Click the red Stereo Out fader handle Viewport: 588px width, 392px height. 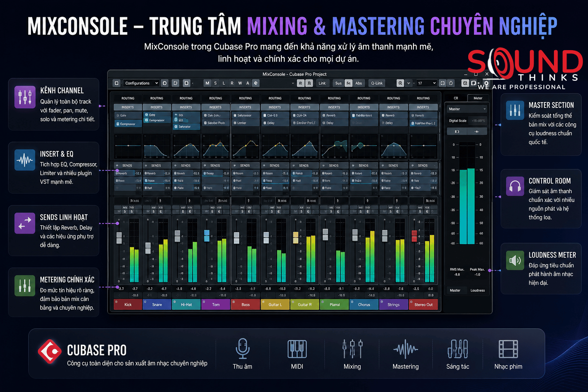pyautogui.click(x=414, y=236)
